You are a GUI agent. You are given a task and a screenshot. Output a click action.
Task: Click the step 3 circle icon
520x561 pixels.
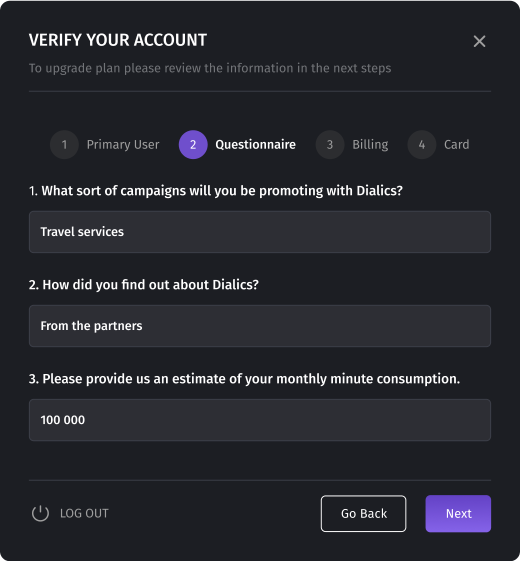coord(330,145)
